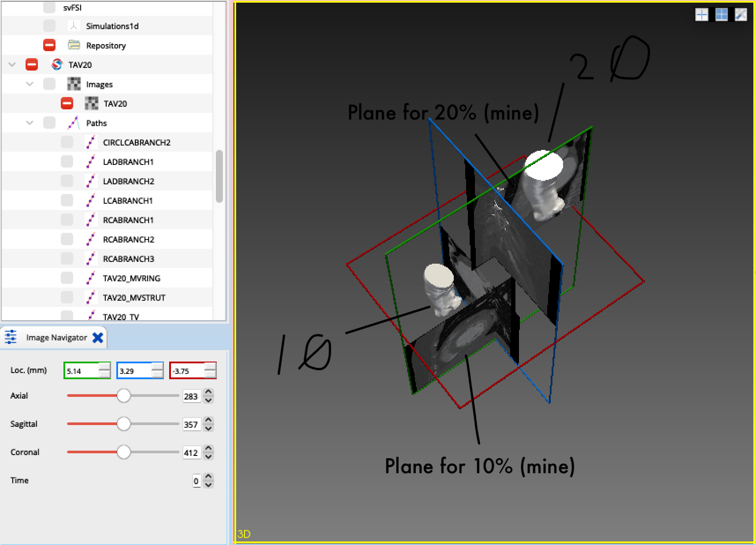
Task: Toggle visibility of svFSI node
Action: coord(49,7)
